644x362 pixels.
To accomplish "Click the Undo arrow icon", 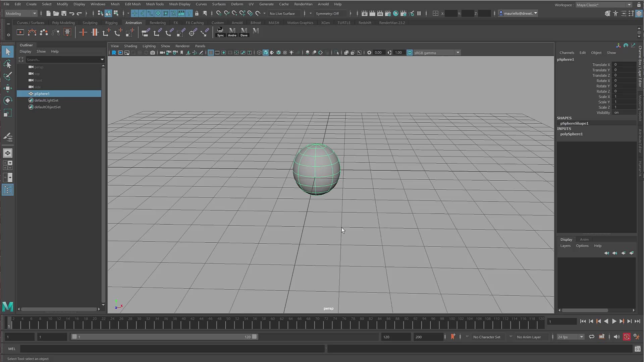I will (x=71, y=13).
